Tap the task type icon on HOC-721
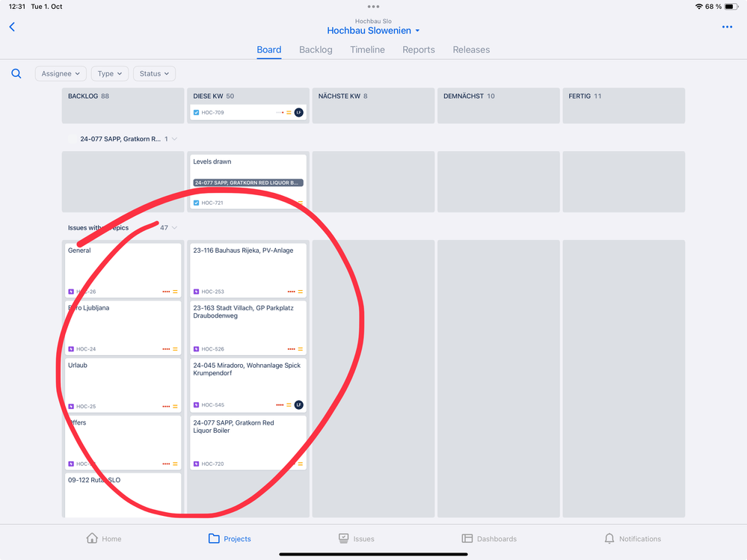 [x=196, y=203]
